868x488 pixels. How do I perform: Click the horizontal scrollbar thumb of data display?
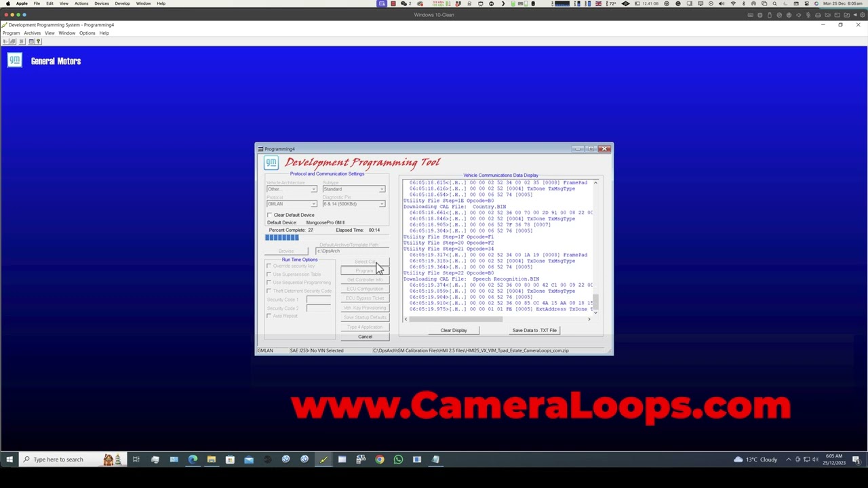456,319
